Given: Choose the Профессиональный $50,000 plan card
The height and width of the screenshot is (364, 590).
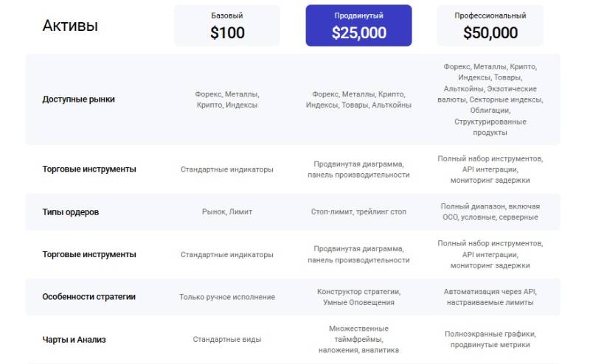Looking at the screenshot, I should tap(490, 26).
